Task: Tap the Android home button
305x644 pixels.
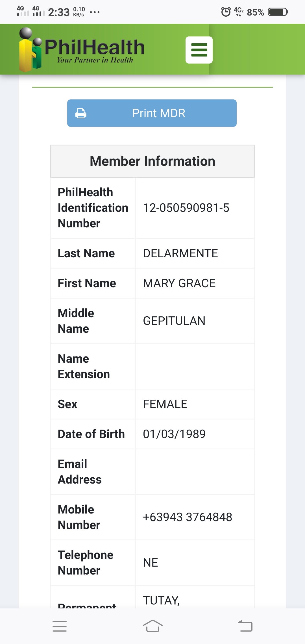Action: pos(152,626)
